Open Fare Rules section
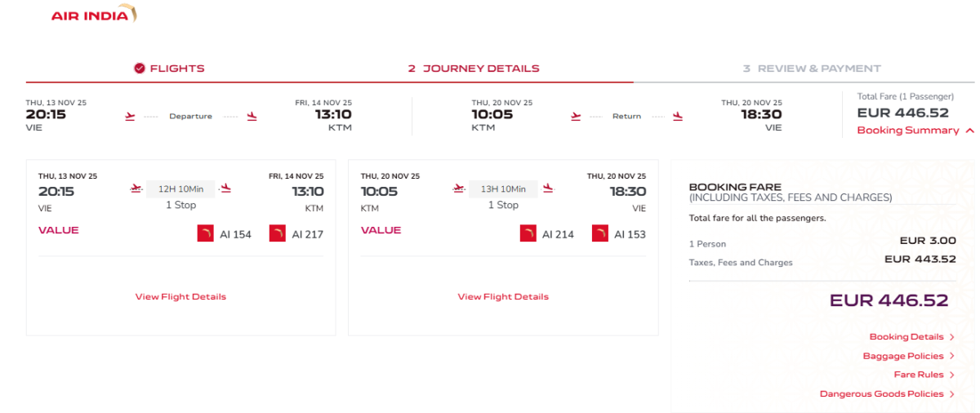Viewport: 980px width, 413px height. point(918,375)
